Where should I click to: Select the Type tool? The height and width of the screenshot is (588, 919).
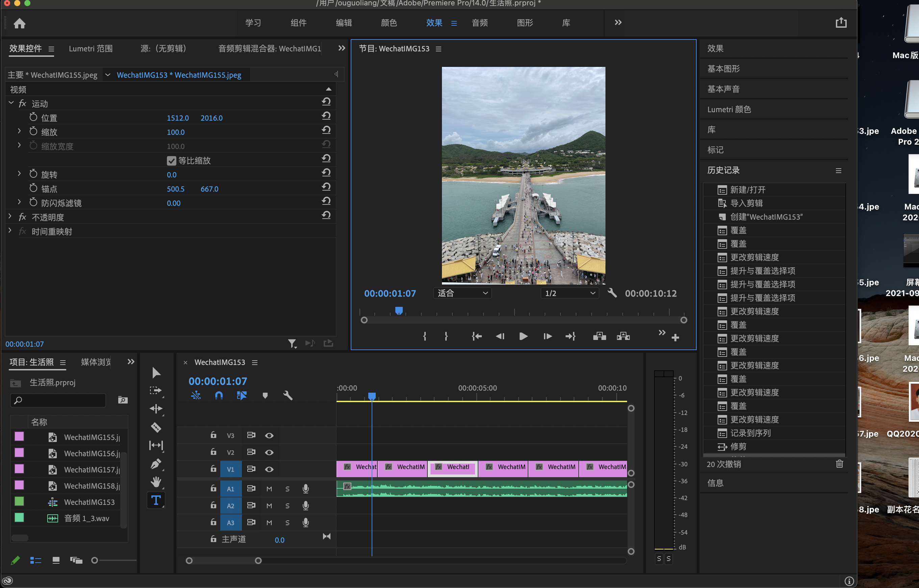click(x=156, y=500)
